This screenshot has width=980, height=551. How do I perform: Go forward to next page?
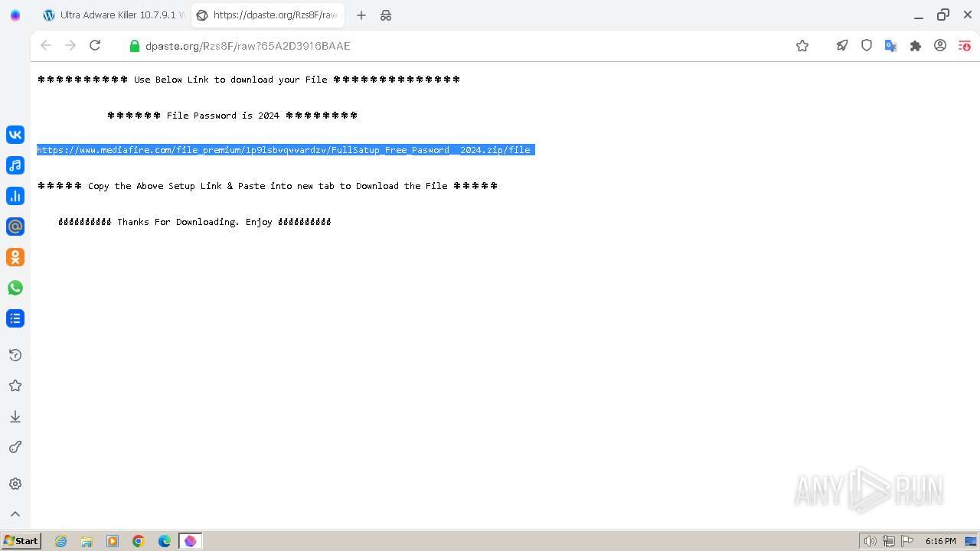click(70, 46)
